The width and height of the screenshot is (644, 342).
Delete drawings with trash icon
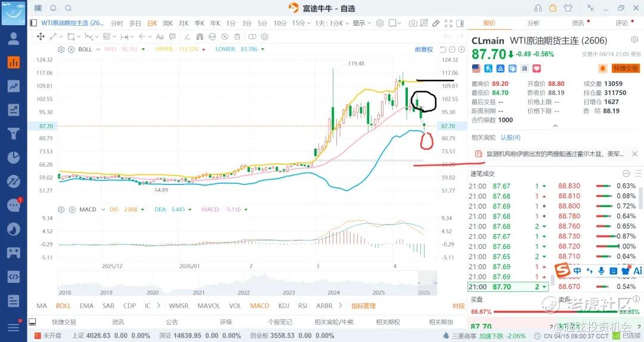(237, 36)
